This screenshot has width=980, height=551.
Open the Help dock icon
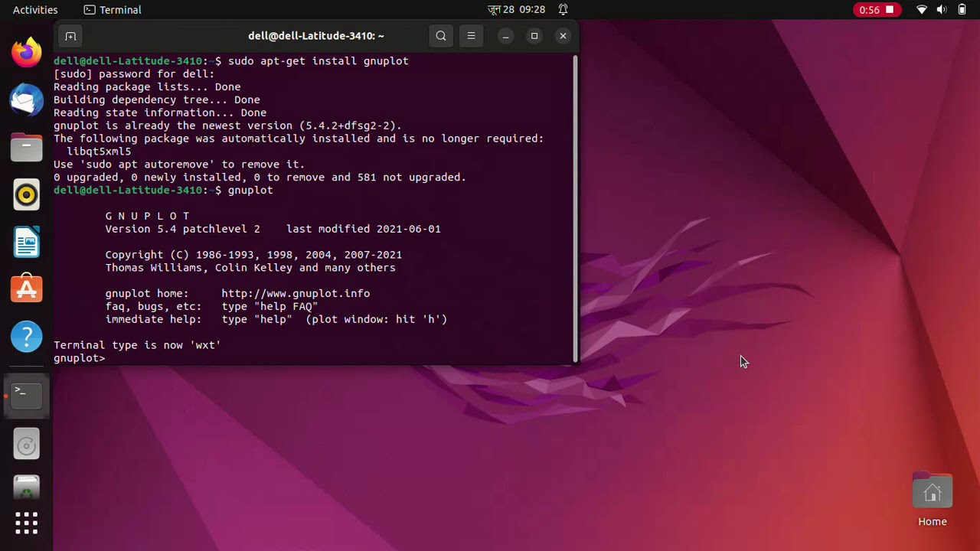(27, 337)
